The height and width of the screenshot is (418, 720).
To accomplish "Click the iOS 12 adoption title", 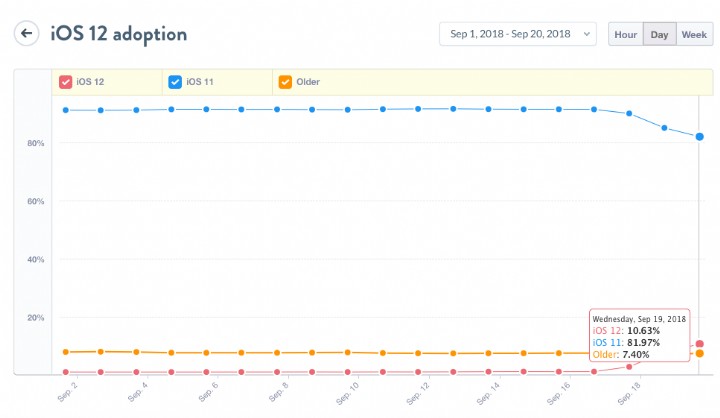I will point(118,33).
